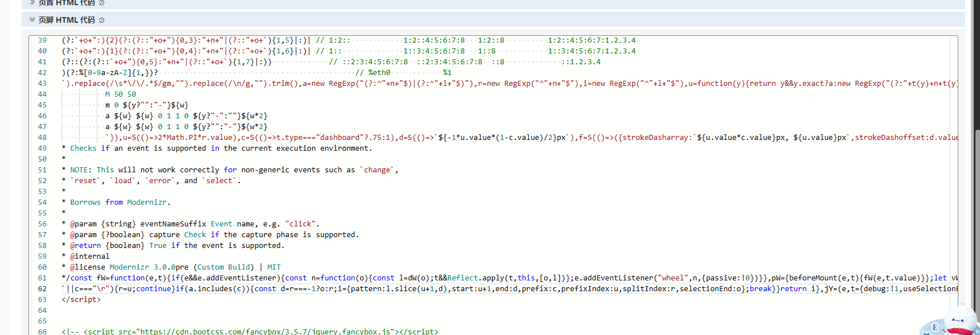Image resolution: width=980 pixels, height=335 pixels.
Task: Expand the 页首 HTML 代码 section chevron
Action: 32,2
